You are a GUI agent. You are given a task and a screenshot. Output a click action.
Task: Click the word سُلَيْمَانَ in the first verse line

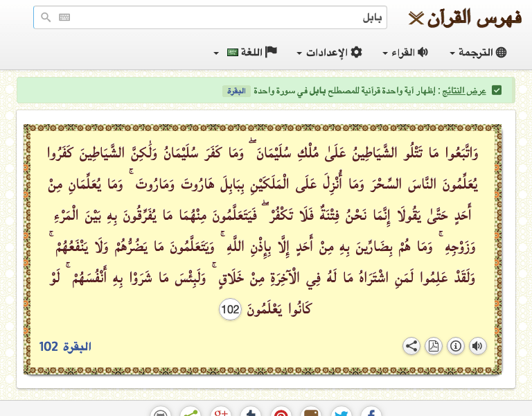(274, 153)
